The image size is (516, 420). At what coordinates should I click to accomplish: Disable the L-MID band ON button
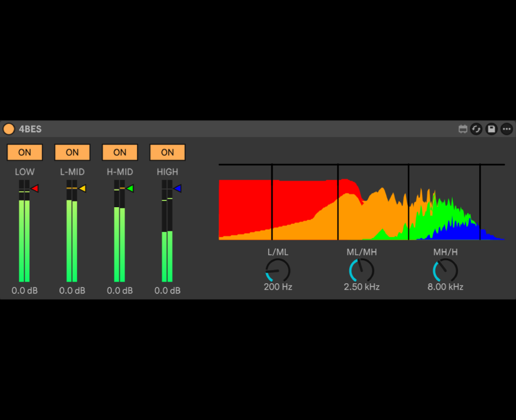[72, 152]
